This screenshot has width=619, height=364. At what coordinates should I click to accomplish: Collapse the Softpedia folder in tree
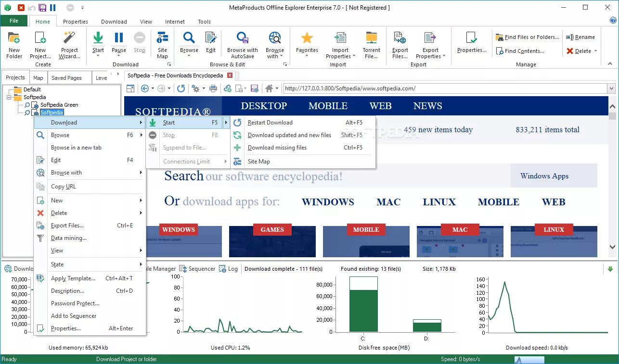coord(9,97)
